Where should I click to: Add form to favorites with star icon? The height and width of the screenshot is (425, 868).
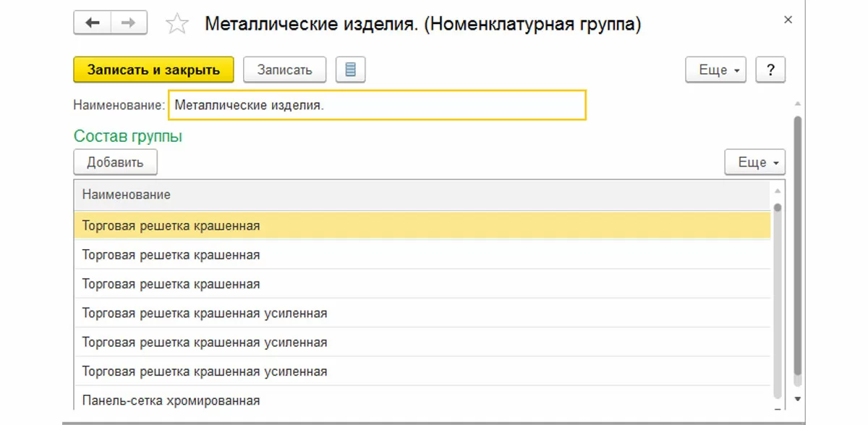pyautogui.click(x=176, y=25)
